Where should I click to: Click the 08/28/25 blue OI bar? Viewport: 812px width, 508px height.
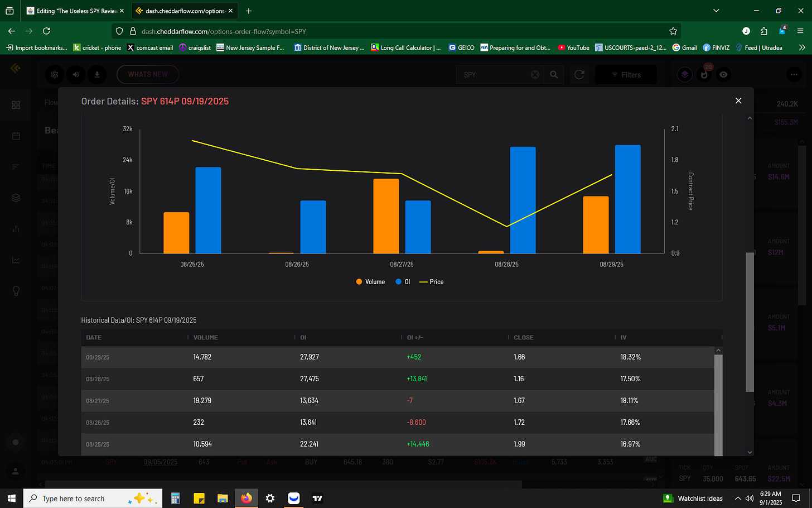[x=523, y=200]
